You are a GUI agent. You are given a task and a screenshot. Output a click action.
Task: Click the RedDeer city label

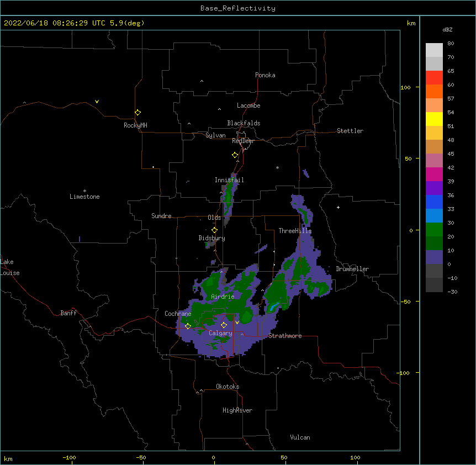243,141
